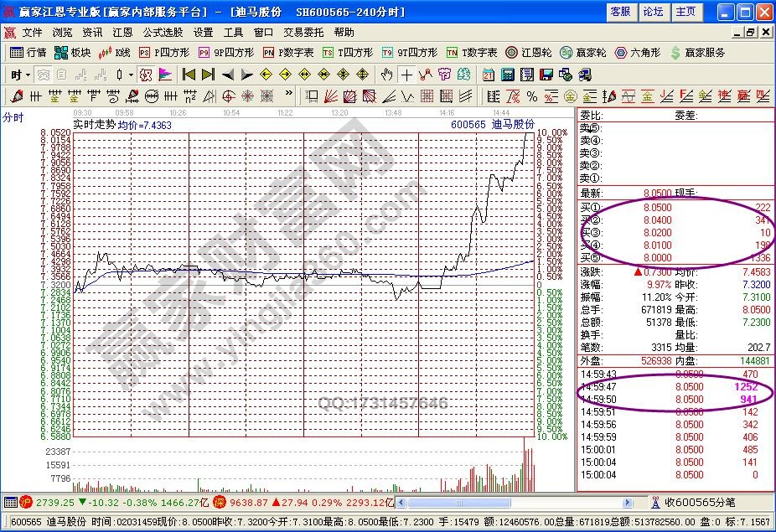The width and height of the screenshot is (776, 532).
Task: Click the save floppy disk icon
Action: 546,74
